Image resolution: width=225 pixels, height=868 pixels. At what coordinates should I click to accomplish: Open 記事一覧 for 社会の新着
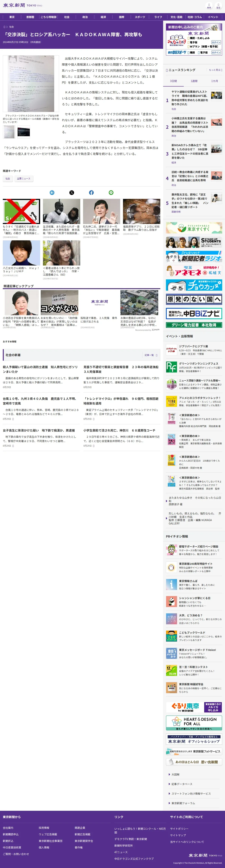coord(151,355)
